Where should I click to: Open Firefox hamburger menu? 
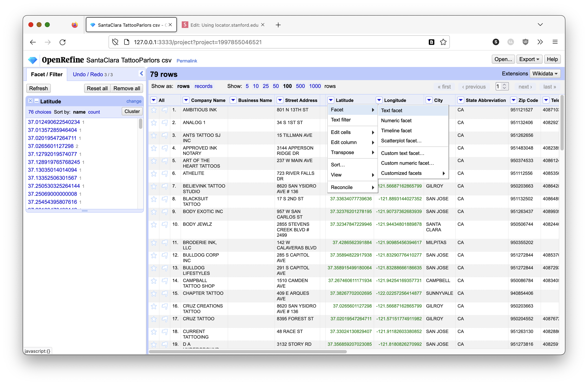(x=555, y=42)
